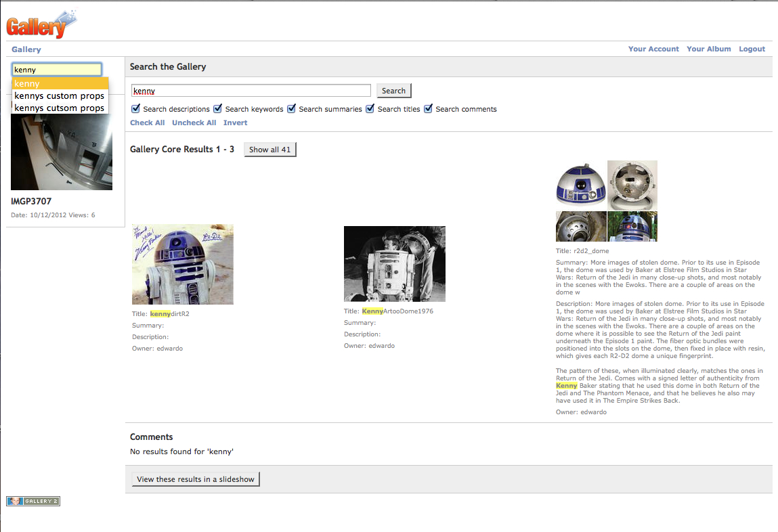Click the 'Title: KennyArtooDome1976' text
Screen dimensions: 778x532
pyautogui.click(x=389, y=311)
